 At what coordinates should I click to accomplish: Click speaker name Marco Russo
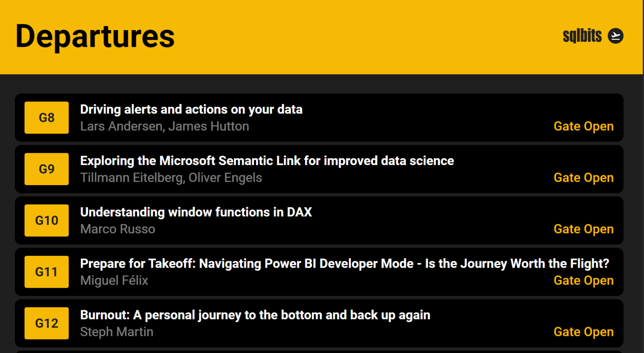117,229
